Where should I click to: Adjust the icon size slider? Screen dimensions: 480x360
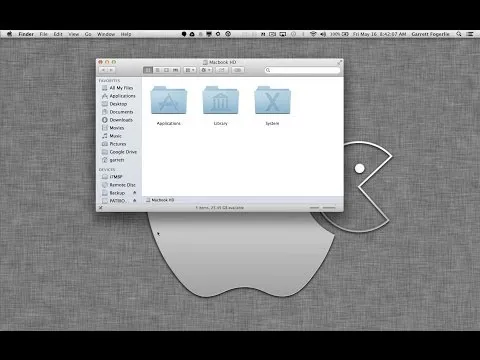[322, 208]
